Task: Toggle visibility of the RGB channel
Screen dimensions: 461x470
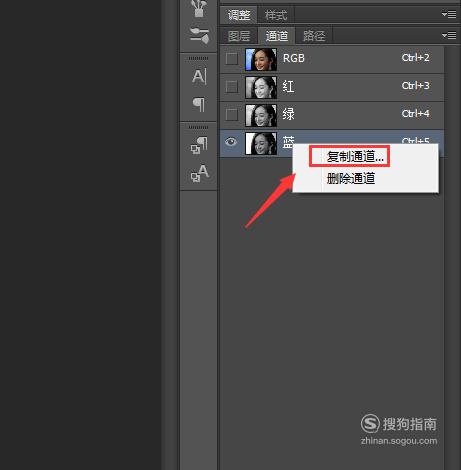Action: [232, 59]
